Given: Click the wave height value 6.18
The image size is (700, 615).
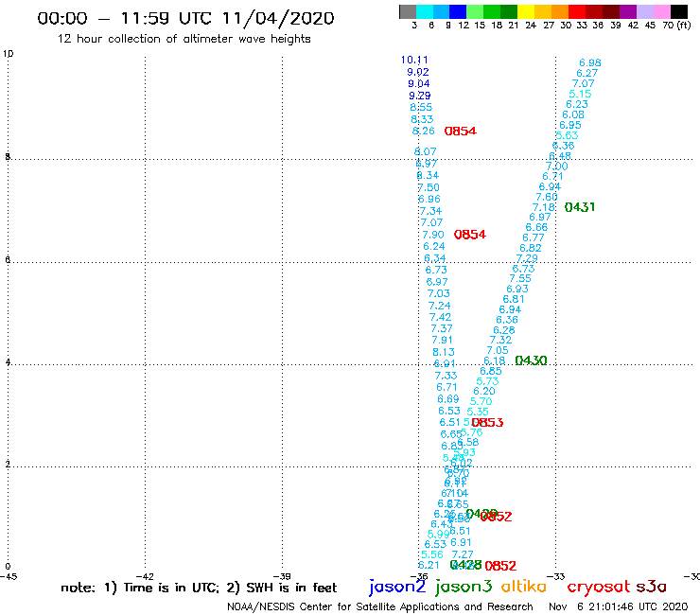Looking at the screenshot, I should pyautogui.click(x=494, y=360).
